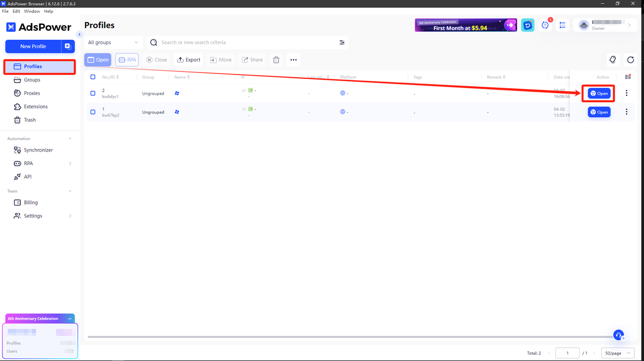Click the filter icon in search bar

342,43
